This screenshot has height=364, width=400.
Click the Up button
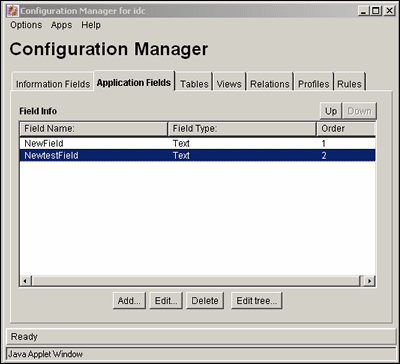(331, 111)
